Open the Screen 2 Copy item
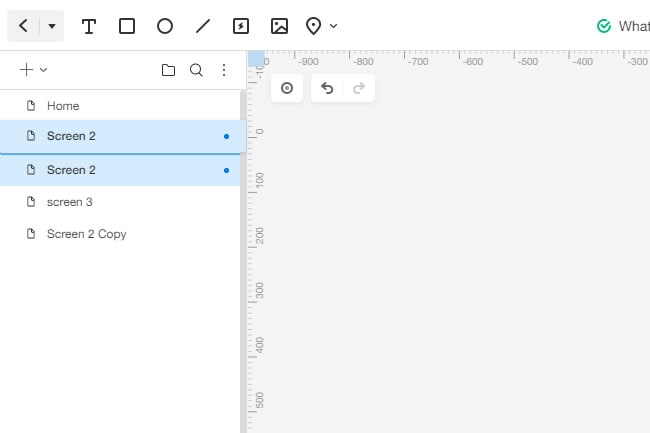The width and height of the screenshot is (650, 433). click(120, 234)
